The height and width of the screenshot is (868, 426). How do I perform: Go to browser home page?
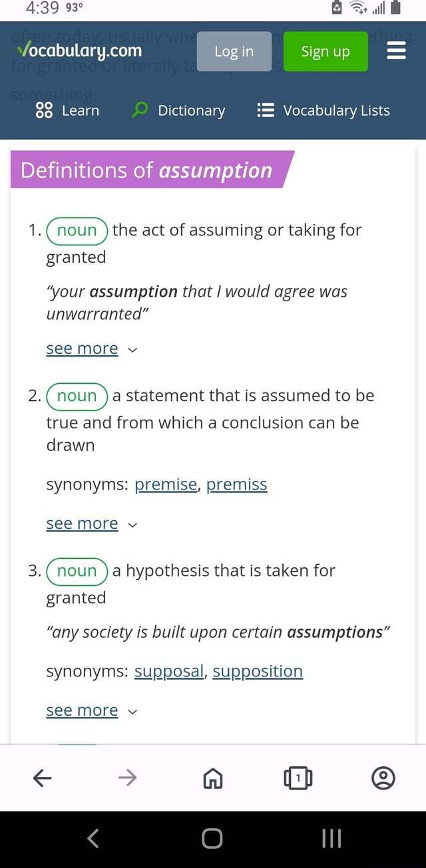click(212, 778)
